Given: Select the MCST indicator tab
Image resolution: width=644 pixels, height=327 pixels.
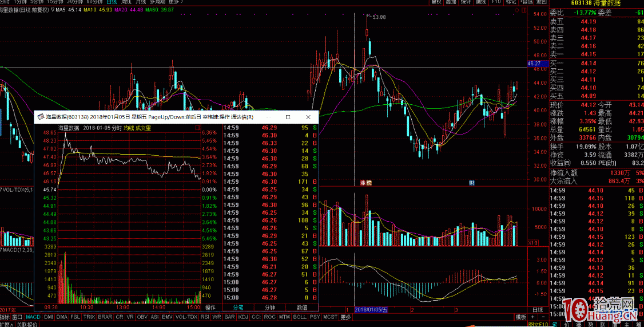Looking at the screenshot, I should click(x=330, y=317).
